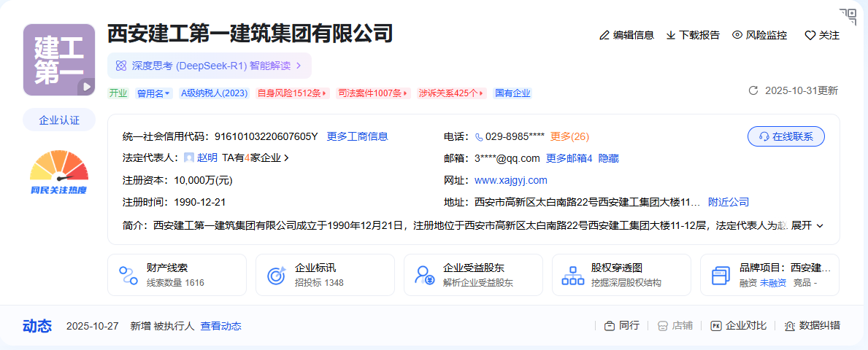The width and height of the screenshot is (868, 350).
Task: Click the 店铺 shop icon
Action: point(662,326)
